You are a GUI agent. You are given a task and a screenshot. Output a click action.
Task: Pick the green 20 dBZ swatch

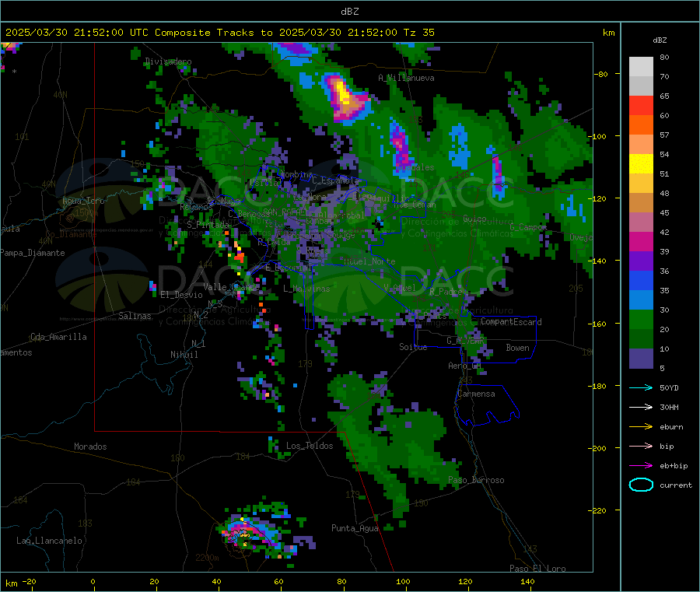click(x=641, y=319)
